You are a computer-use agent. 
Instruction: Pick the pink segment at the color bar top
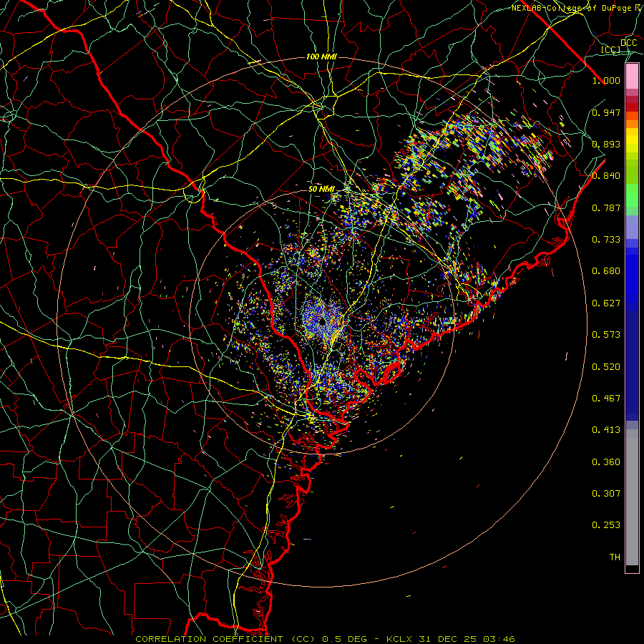[x=632, y=77]
